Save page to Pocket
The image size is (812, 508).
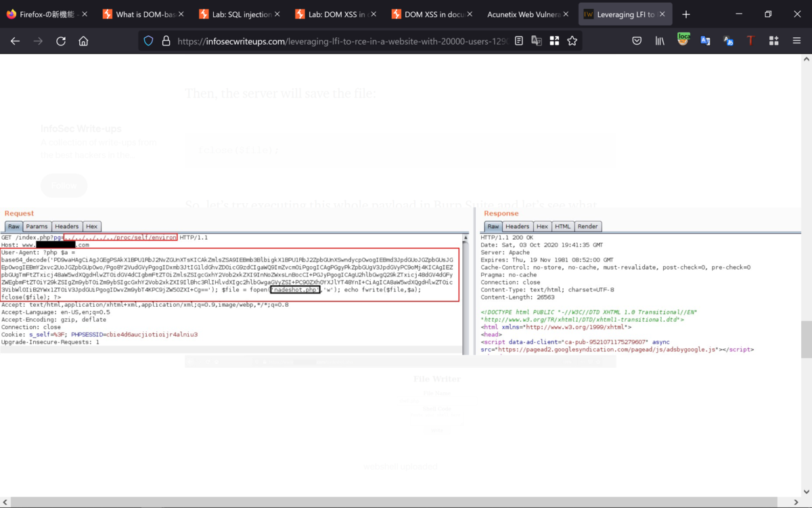(637, 41)
